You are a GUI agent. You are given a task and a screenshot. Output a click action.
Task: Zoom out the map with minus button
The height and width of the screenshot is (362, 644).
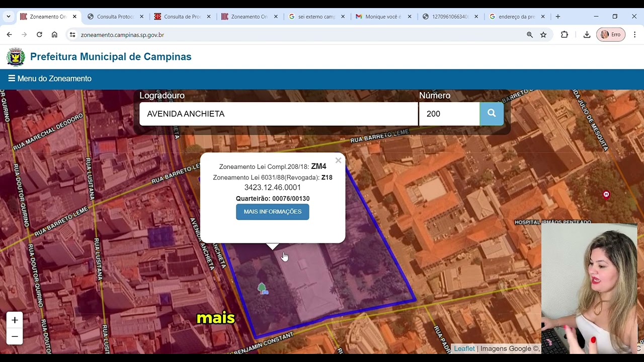[15, 336]
